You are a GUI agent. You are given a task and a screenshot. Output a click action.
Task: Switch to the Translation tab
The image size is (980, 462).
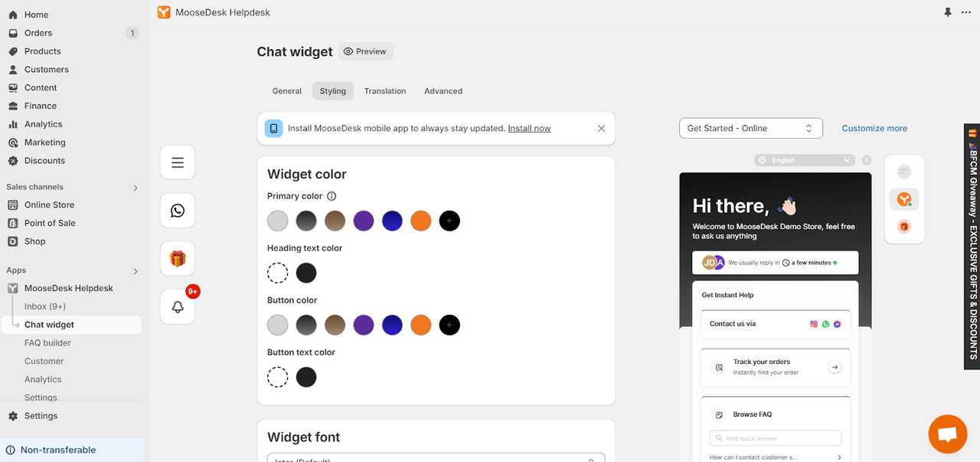coord(385,91)
